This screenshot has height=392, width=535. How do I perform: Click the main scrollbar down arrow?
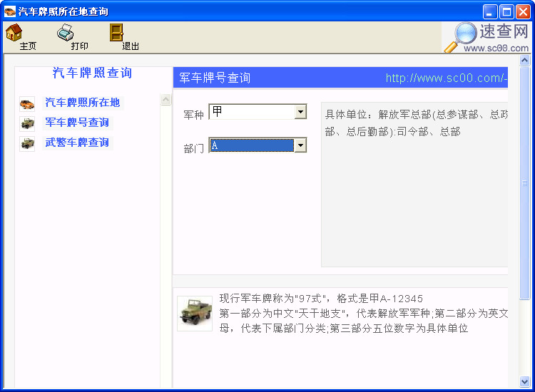pos(524,382)
